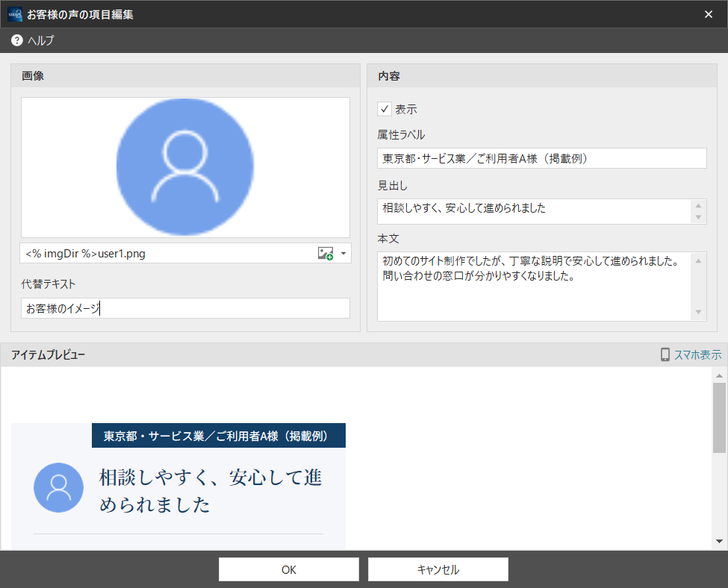This screenshot has height=588, width=728.
Task: Click the 画像 panel header
Action: [x=185, y=75]
